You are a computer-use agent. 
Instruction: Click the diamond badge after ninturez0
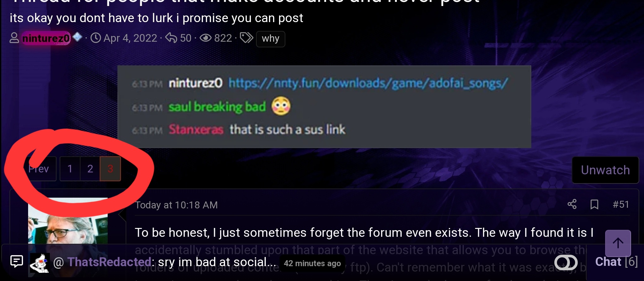[x=77, y=37]
